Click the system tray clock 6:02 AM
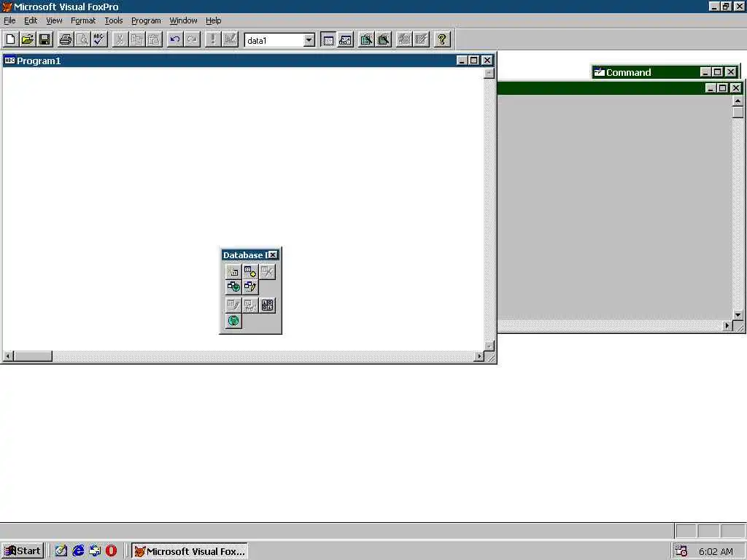The height and width of the screenshot is (560, 747). coord(716,551)
